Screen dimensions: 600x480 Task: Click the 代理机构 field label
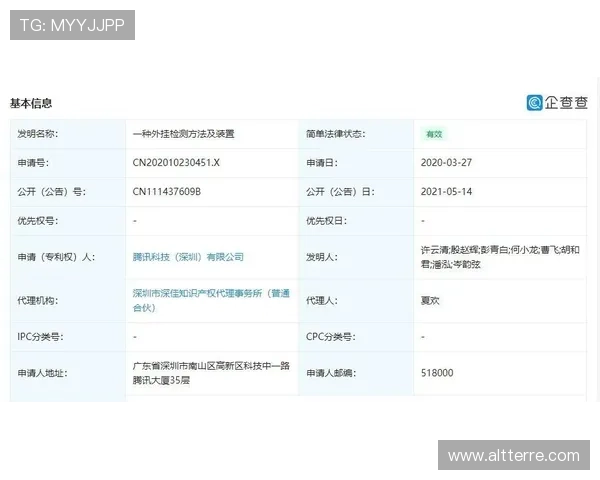(x=37, y=300)
